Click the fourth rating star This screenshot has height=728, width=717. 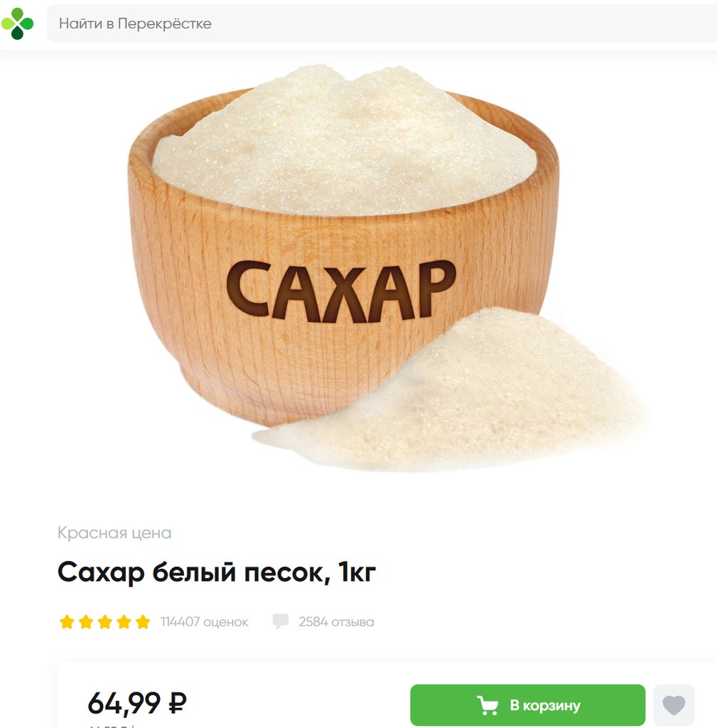click(x=124, y=621)
